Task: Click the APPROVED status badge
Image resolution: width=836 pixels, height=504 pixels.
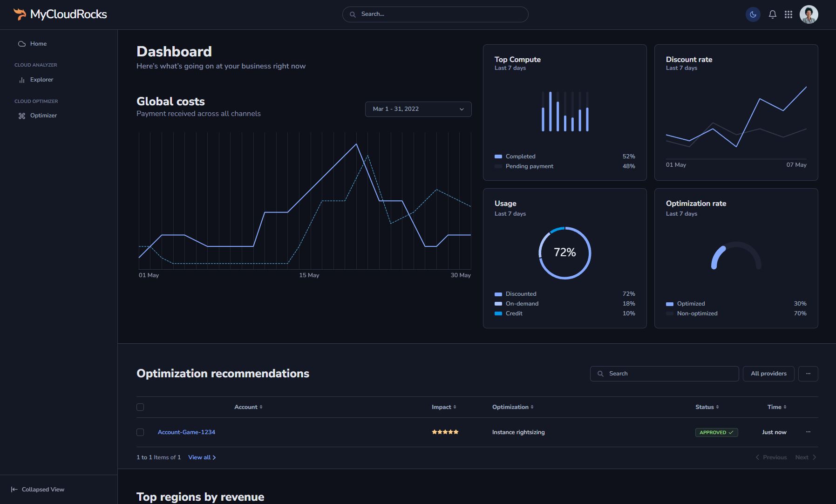Action: click(x=716, y=432)
